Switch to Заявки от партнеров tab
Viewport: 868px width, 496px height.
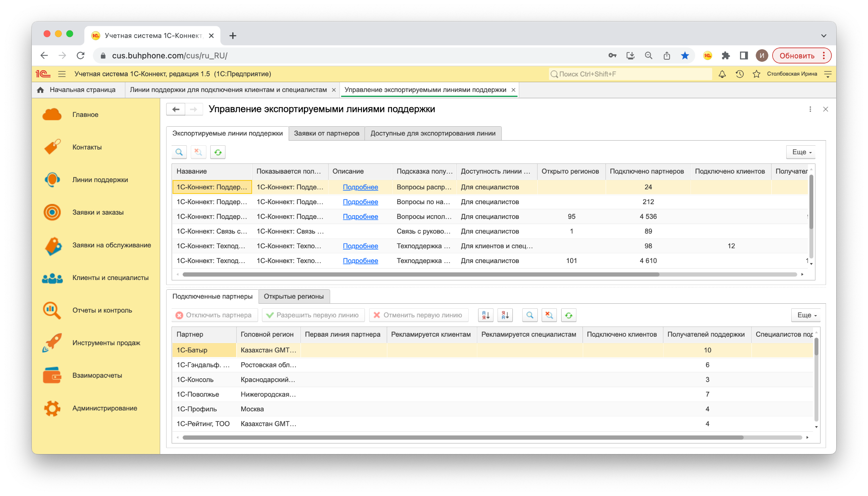(326, 133)
